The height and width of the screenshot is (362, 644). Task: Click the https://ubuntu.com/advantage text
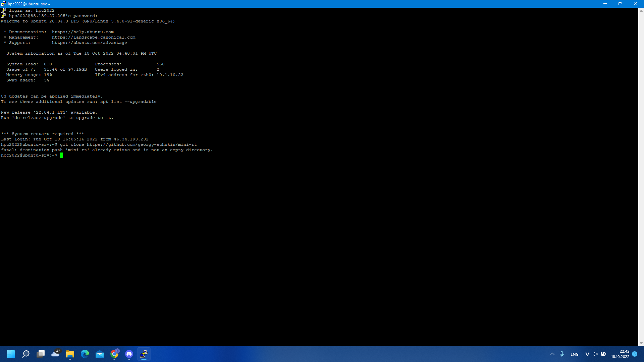(90, 43)
